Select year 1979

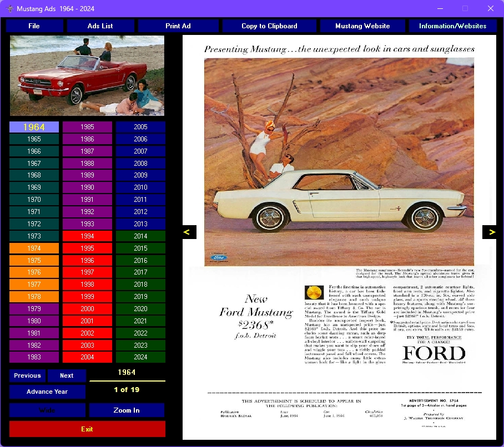click(34, 309)
